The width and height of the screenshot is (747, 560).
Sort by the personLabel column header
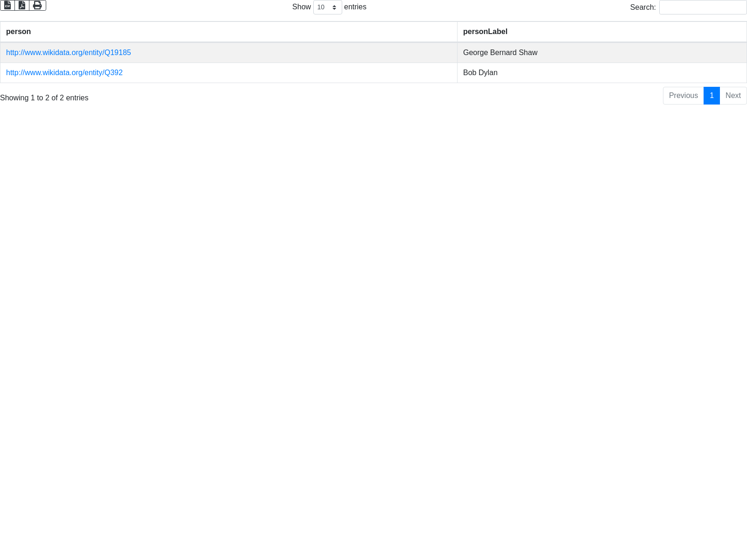485,32
